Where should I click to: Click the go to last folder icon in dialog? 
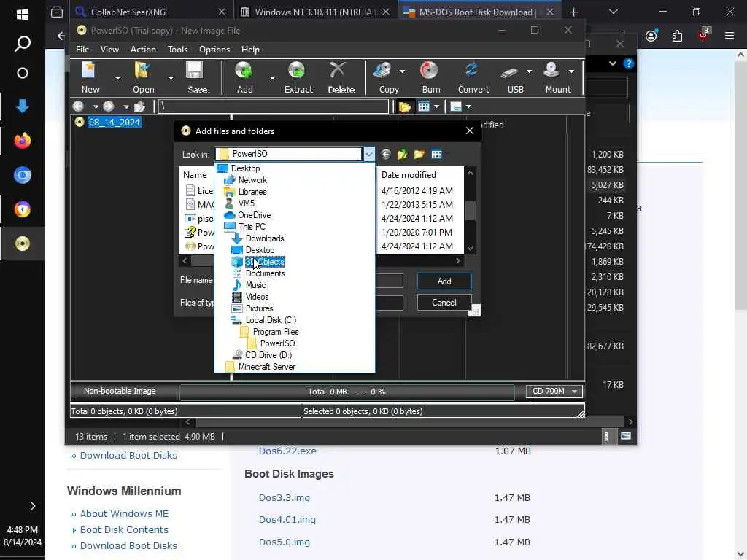pos(386,155)
